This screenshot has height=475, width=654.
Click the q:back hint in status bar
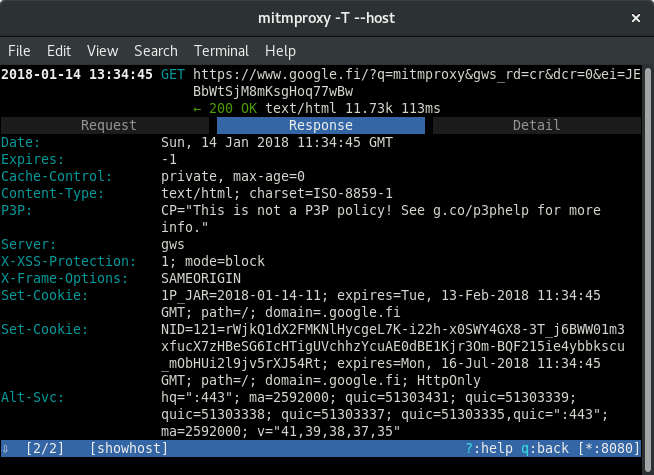(x=550, y=448)
